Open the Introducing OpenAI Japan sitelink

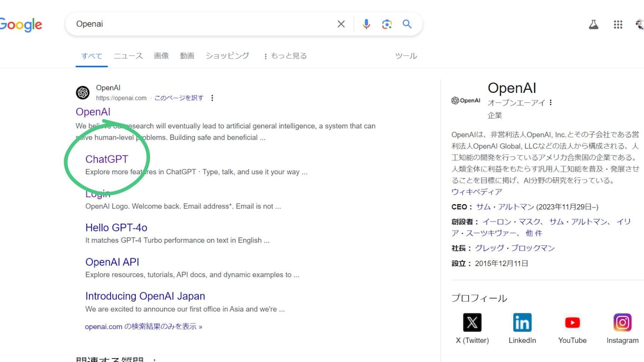(145, 296)
